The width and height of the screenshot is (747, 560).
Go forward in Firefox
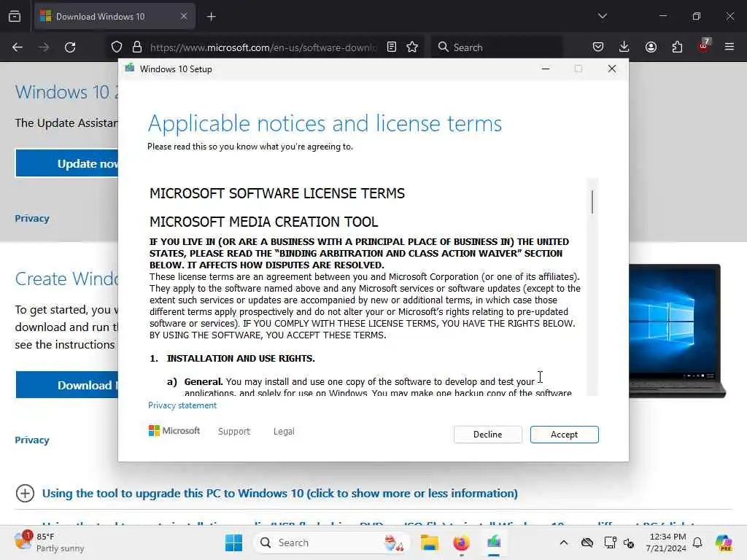[44, 47]
